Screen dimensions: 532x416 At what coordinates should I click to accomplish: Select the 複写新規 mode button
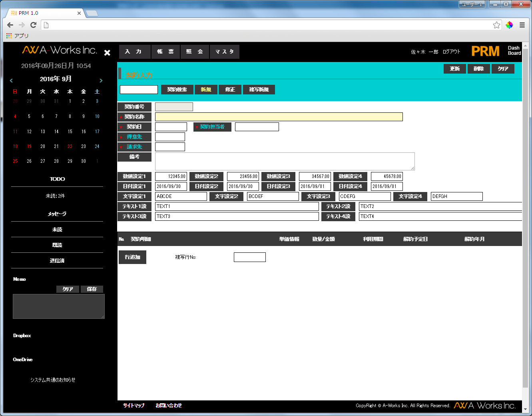(259, 90)
